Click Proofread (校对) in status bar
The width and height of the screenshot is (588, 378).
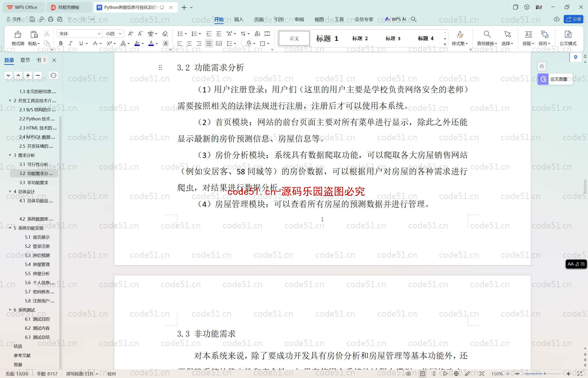112,374
